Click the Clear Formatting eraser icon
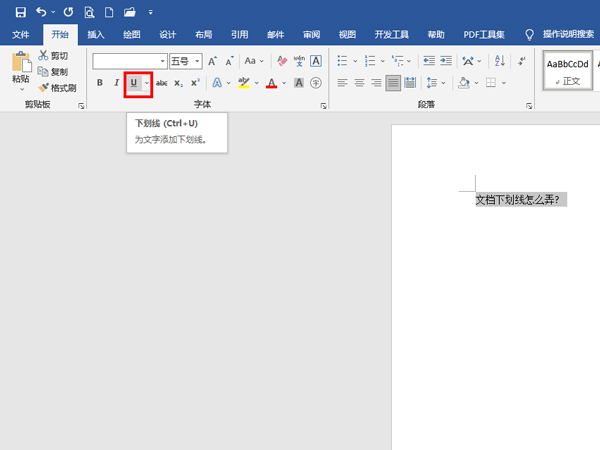Image resolution: width=600 pixels, height=450 pixels. (281, 61)
